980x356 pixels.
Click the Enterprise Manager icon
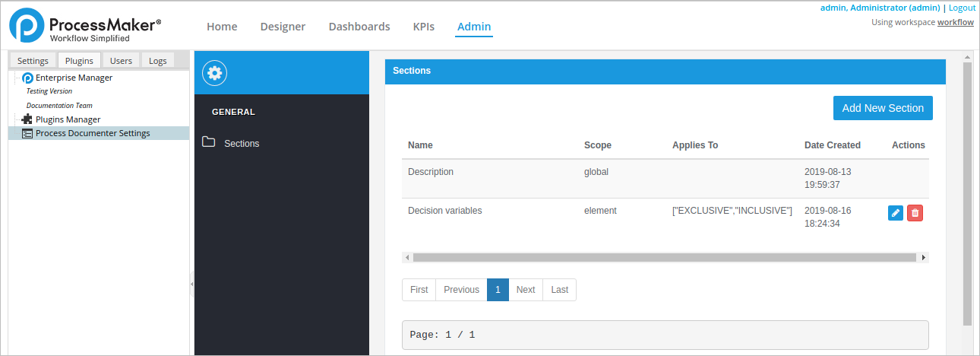click(x=27, y=78)
